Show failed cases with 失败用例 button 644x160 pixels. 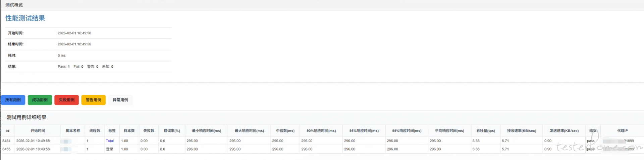[x=66, y=100]
